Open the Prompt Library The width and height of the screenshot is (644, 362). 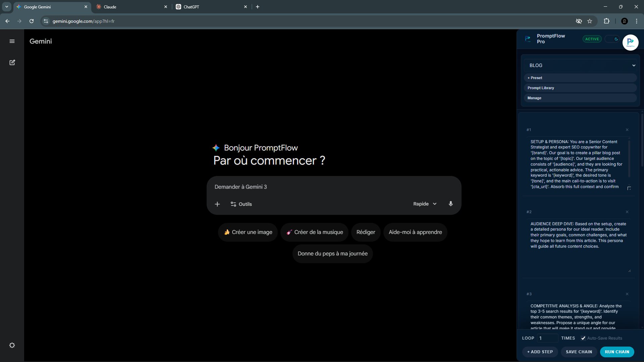[580, 88]
